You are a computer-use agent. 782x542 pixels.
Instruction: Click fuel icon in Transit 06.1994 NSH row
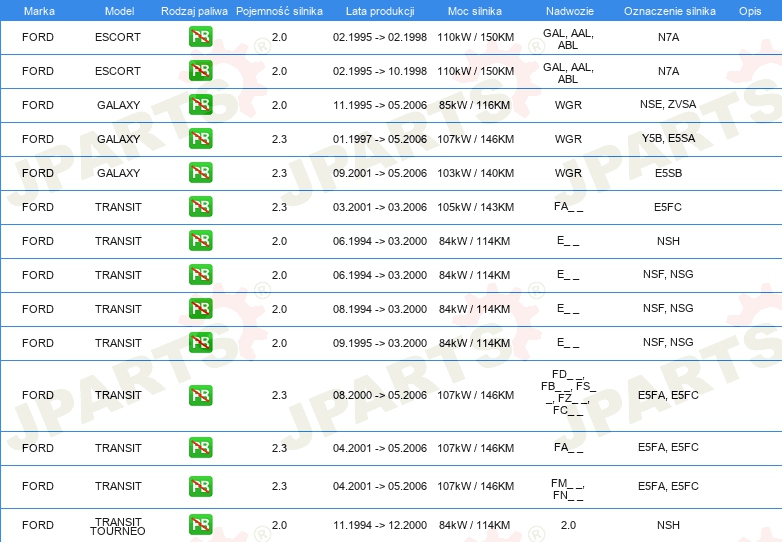click(x=200, y=241)
